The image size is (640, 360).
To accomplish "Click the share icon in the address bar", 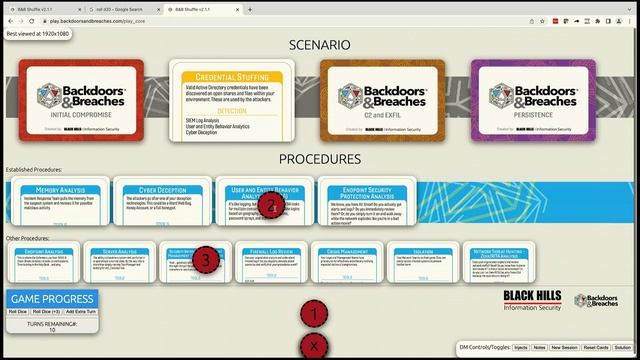I will click(531, 21).
